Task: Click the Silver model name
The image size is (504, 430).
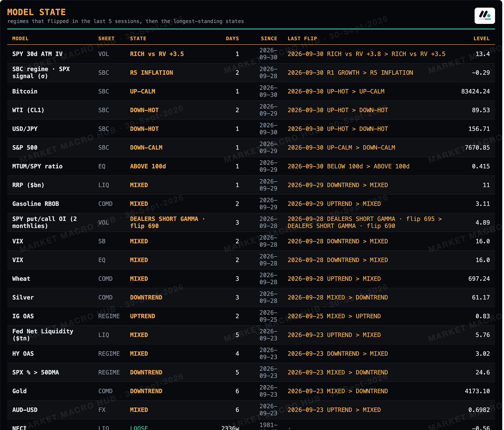Action: click(x=23, y=297)
